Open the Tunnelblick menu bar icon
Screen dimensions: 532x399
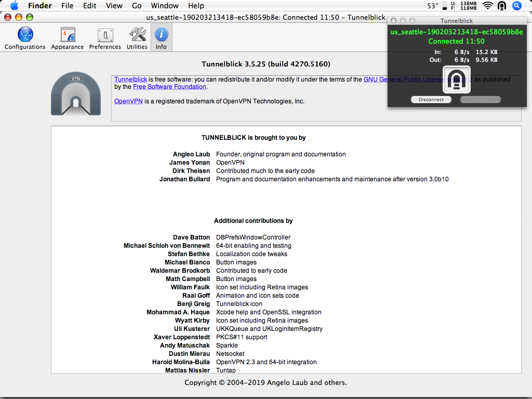click(502, 6)
